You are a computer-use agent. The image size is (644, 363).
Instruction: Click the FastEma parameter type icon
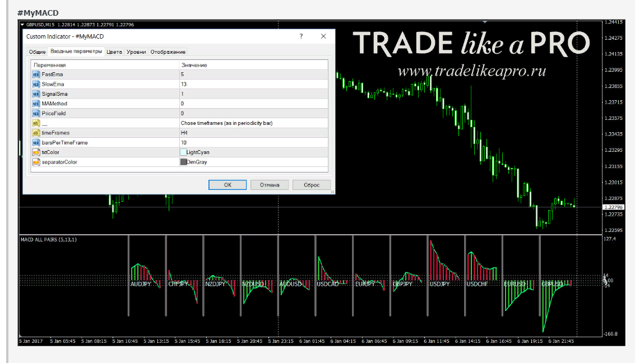tap(36, 75)
